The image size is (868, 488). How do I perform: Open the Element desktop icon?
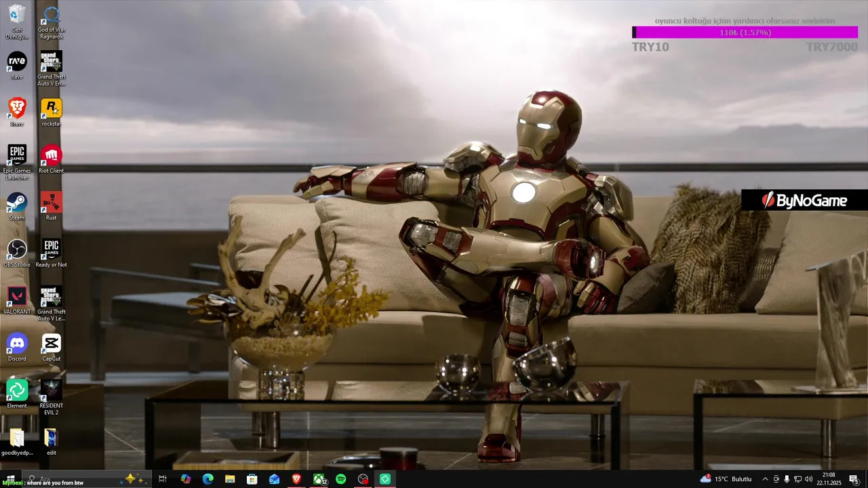[x=17, y=394]
